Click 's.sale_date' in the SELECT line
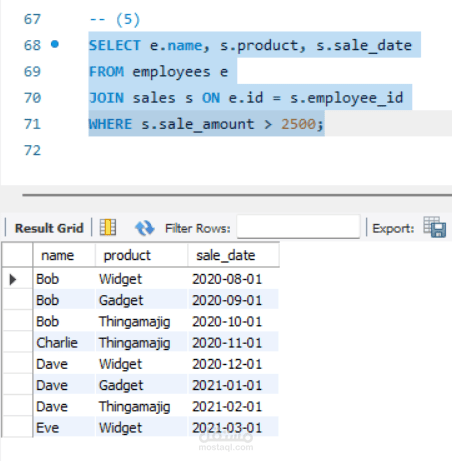This screenshot has height=461, width=452. [364, 46]
